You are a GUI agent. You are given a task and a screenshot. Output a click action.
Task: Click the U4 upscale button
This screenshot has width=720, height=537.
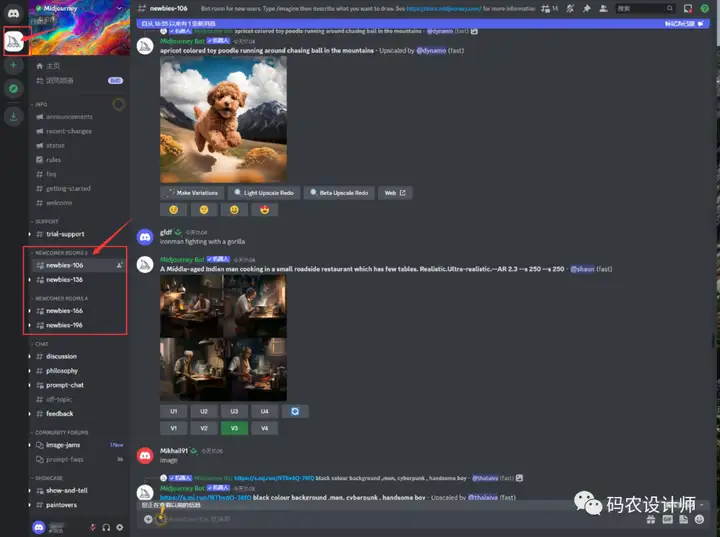coord(264,411)
